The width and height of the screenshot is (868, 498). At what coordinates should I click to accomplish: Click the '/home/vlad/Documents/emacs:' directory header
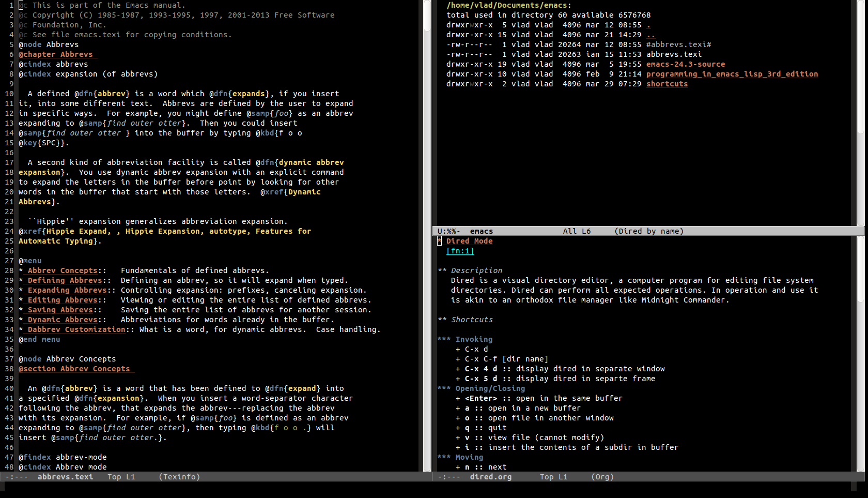point(509,5)
